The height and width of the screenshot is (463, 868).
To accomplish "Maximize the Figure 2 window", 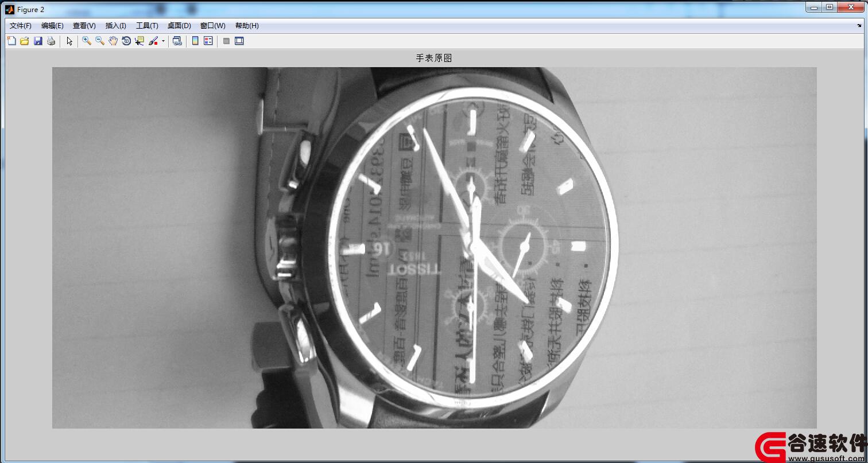I will coord(830,7).
